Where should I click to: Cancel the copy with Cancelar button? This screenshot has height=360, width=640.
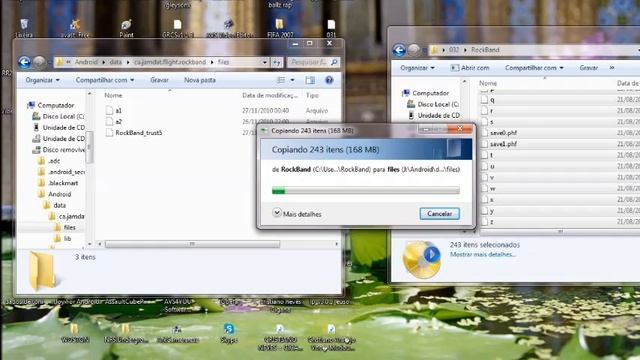point(440,213)
